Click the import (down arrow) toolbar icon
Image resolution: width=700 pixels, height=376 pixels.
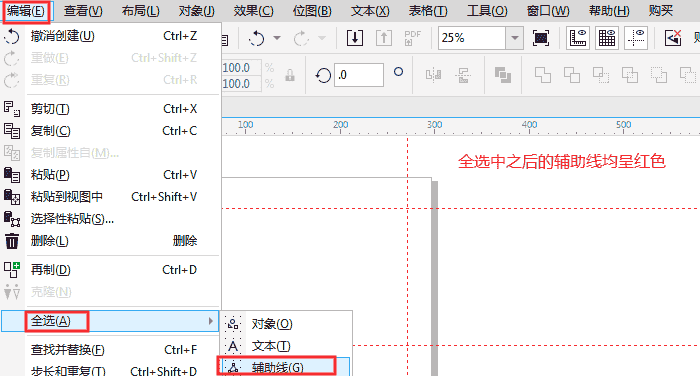coord(355,38)
